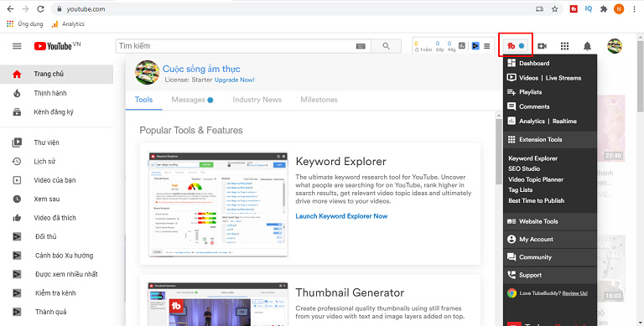644x326 pixels.
Task: Open Chrome extensions puzzle icon
Action: (604, 9)
